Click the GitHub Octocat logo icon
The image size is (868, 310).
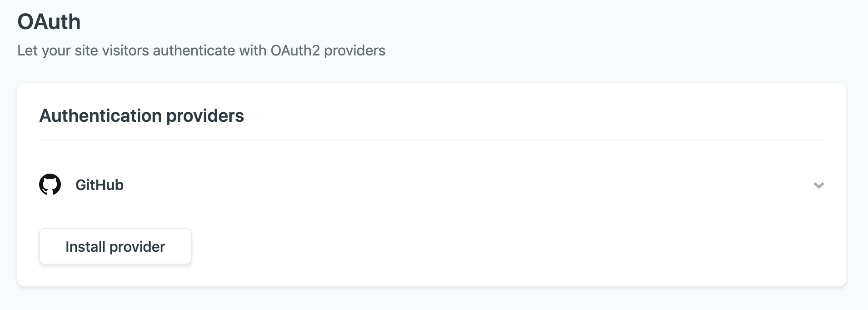pos(50,185)
